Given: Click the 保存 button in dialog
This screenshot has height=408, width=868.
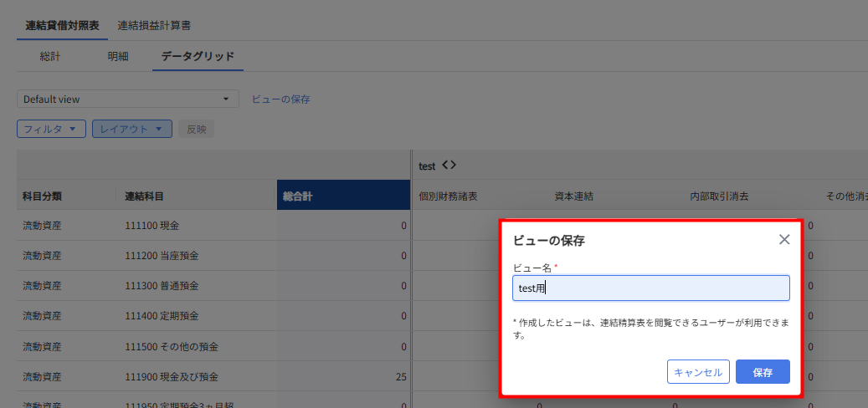Looking at the screenshot, I should coord(762,372).
